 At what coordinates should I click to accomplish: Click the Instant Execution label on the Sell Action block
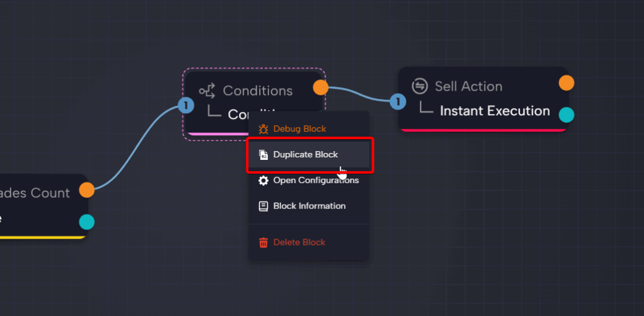tap(494, 111)
